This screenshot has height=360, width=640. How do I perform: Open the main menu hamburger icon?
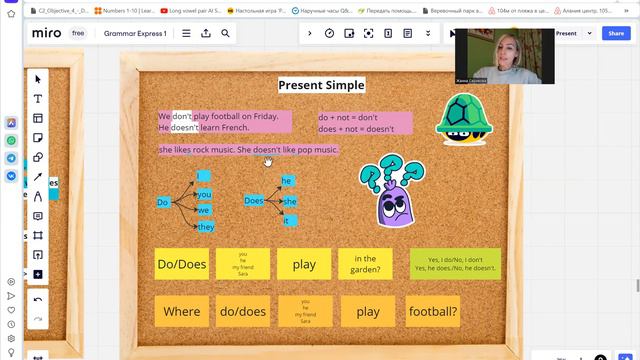point(186,33)
